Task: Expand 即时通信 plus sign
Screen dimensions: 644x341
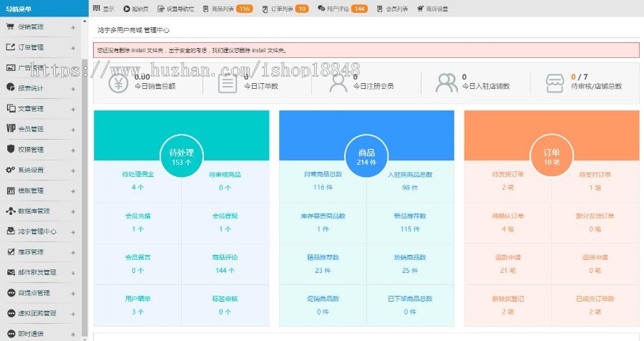Action: (73, 335)
